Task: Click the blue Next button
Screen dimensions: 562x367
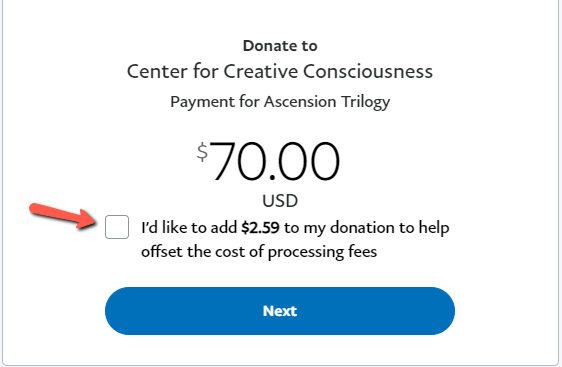Action: (280, 311)
